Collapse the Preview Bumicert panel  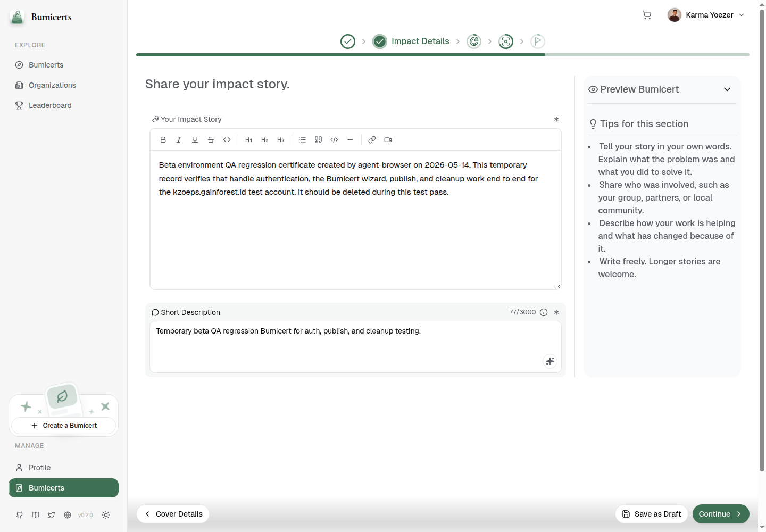727,89
